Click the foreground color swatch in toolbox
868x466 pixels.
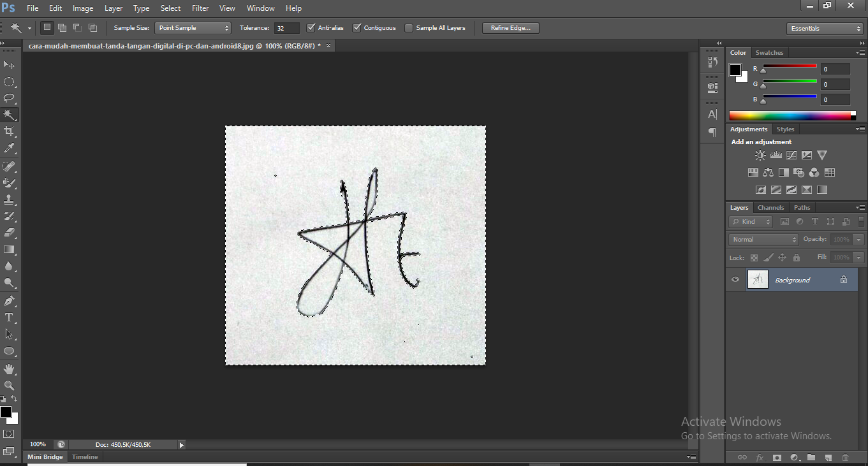coord(6,412)
